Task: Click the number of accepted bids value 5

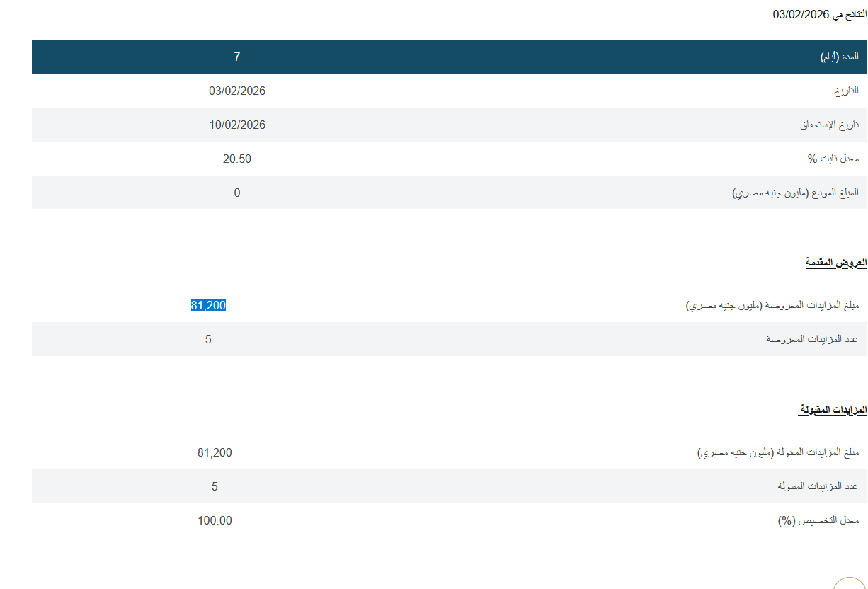Action: 215,486
